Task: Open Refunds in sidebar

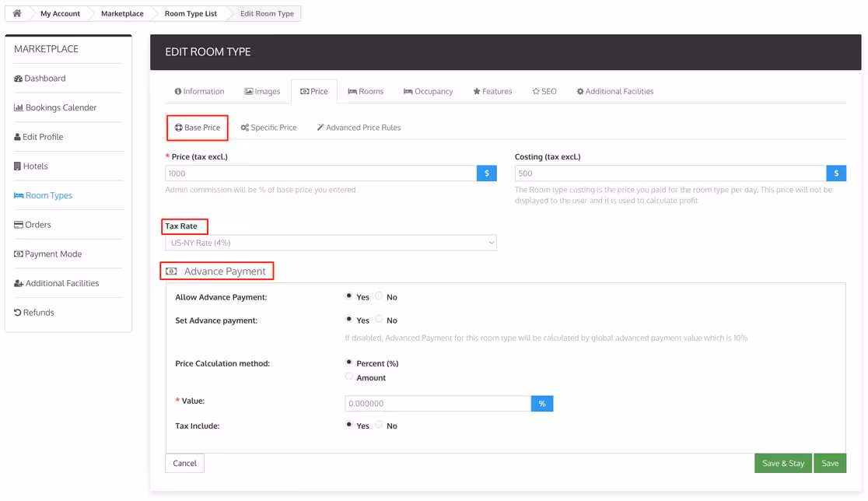Action: point(33,312)
